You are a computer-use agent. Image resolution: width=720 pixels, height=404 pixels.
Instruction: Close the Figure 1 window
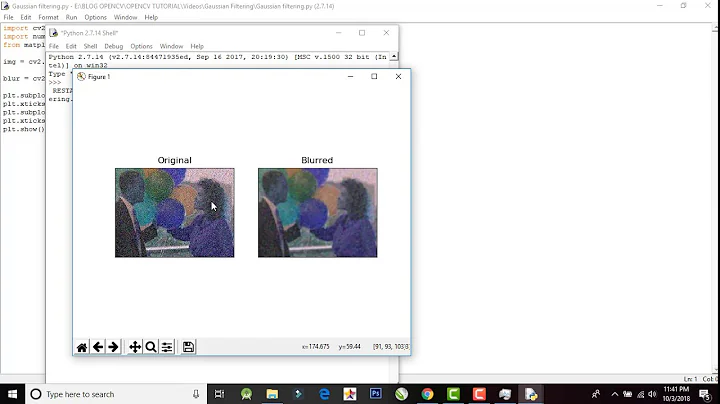398,77
